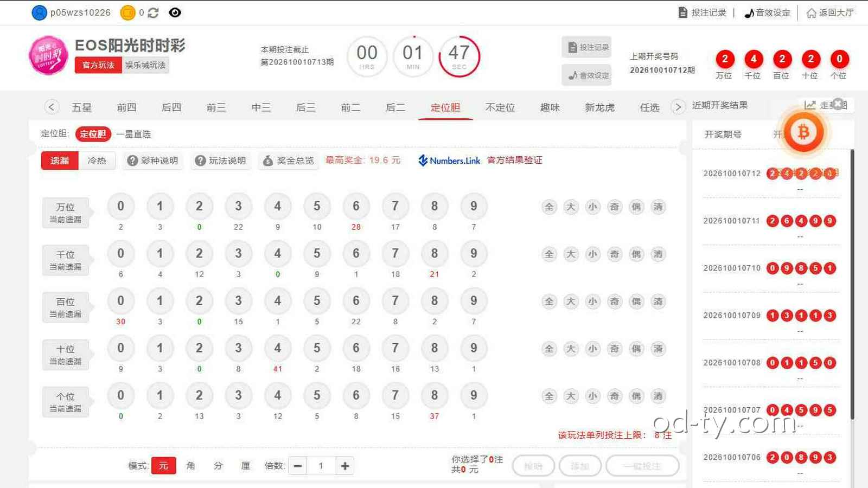Select the 五星 tab
This screenshot has height=488, width=868.
click(x=82, y=107)
